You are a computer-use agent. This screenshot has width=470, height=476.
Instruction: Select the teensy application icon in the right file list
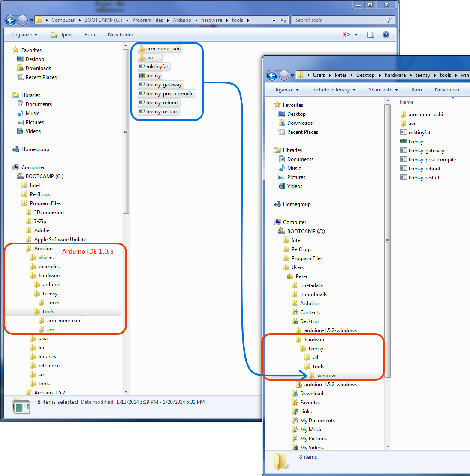(x=404, y=142)
